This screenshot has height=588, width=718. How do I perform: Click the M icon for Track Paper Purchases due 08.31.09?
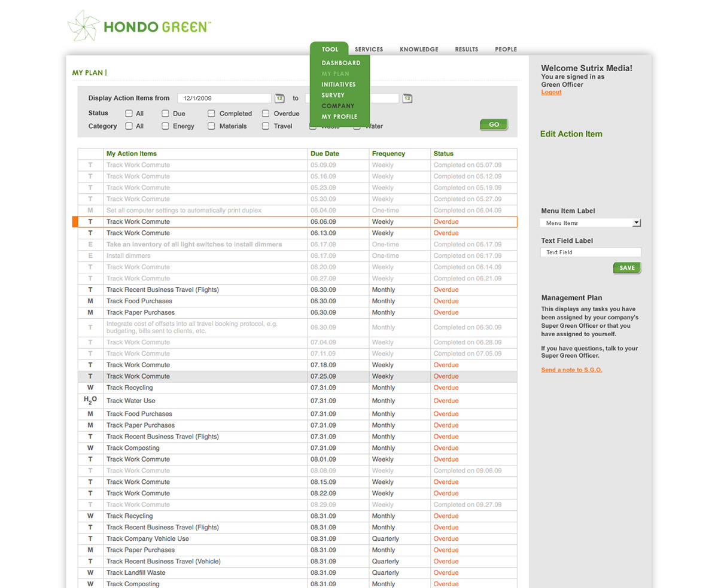(90, 550)
